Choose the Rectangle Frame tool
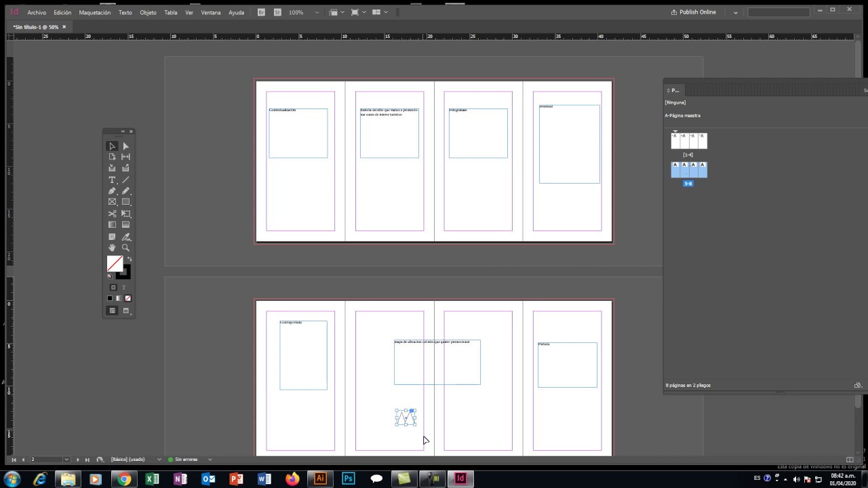 pyautogui.click(x=112, y=202)
